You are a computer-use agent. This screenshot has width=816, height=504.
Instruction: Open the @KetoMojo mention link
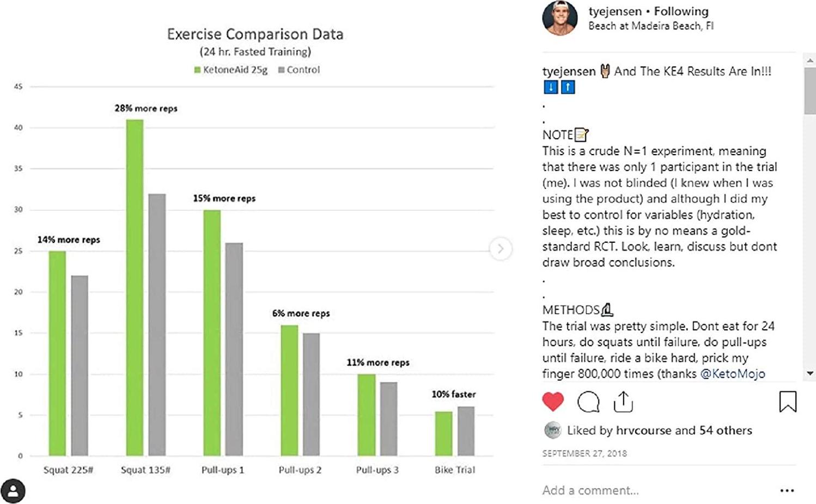733,374
